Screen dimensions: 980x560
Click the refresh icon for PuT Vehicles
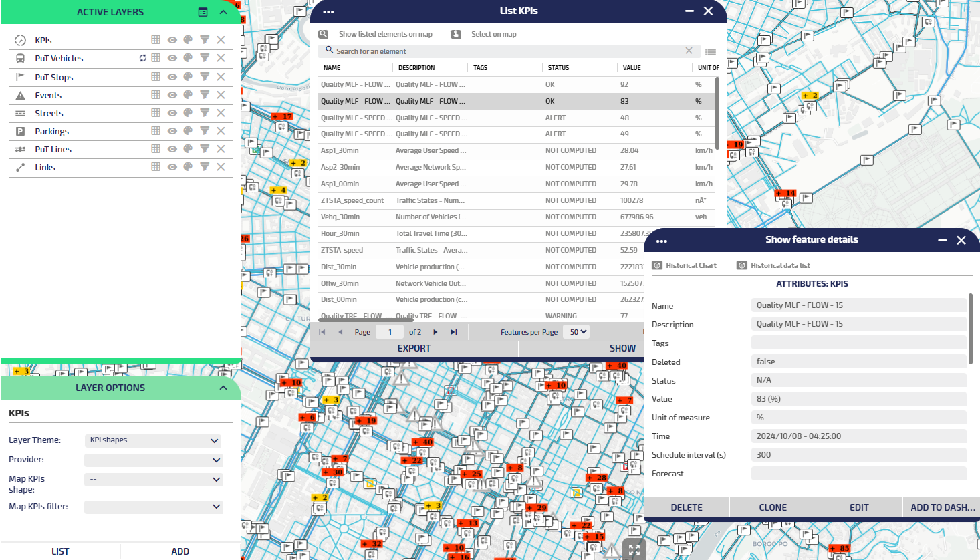(142, 58)
